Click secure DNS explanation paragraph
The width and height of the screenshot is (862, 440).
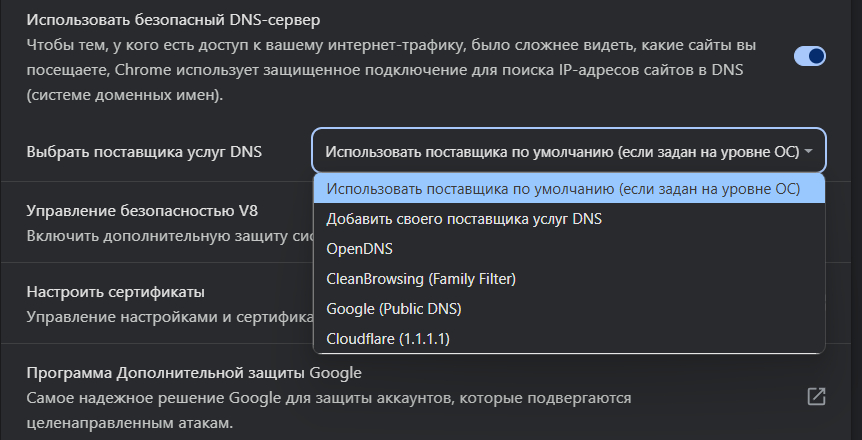pos(391,70)
